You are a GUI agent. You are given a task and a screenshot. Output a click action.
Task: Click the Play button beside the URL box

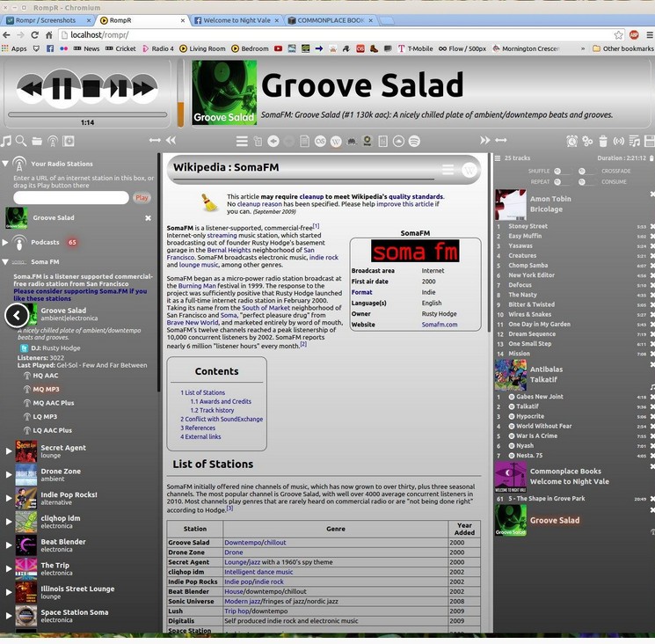(142, 198)
